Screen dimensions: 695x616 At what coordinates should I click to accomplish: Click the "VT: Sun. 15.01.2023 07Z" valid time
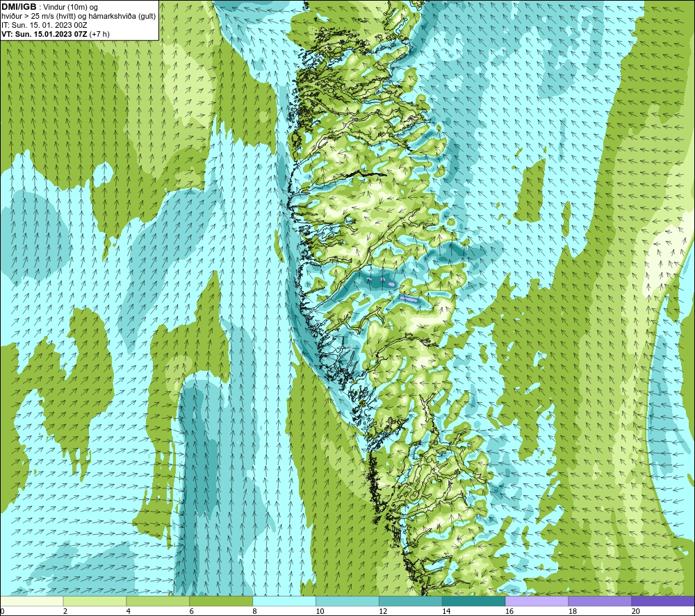[x=44, y=34]
